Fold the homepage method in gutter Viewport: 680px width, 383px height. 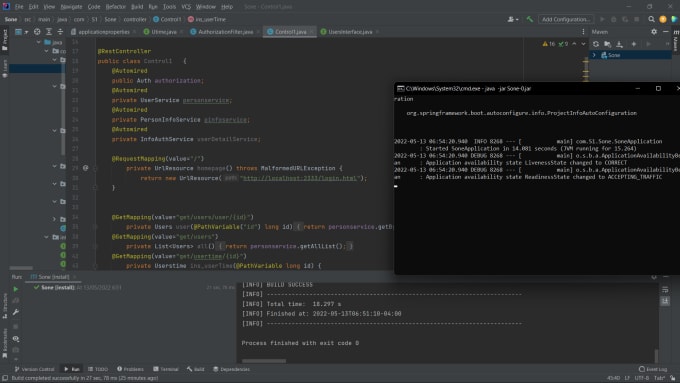tap(95, 168)
